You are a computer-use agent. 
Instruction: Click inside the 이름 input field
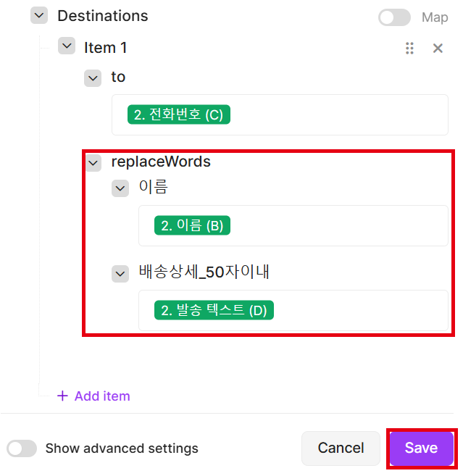[293, 225]
